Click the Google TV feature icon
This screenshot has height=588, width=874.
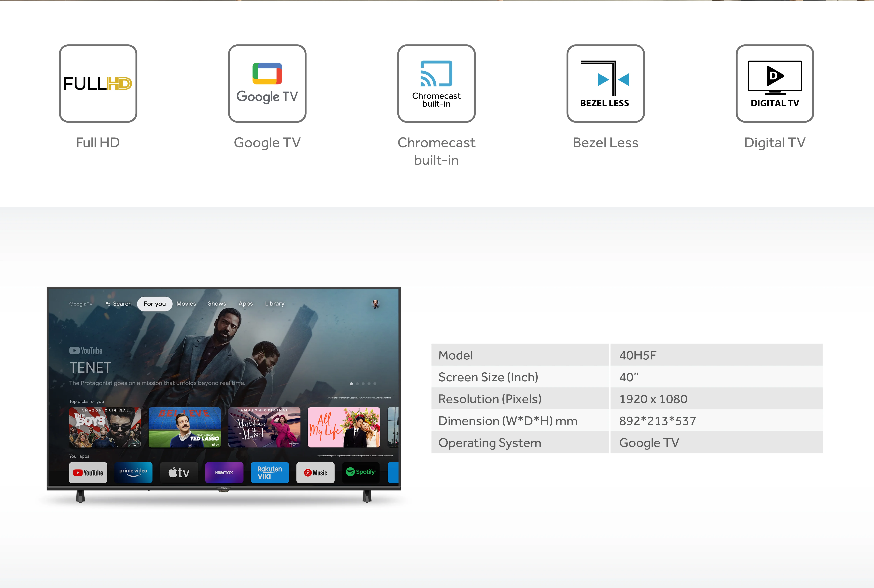pyautogui.click(x=267, y=83)
